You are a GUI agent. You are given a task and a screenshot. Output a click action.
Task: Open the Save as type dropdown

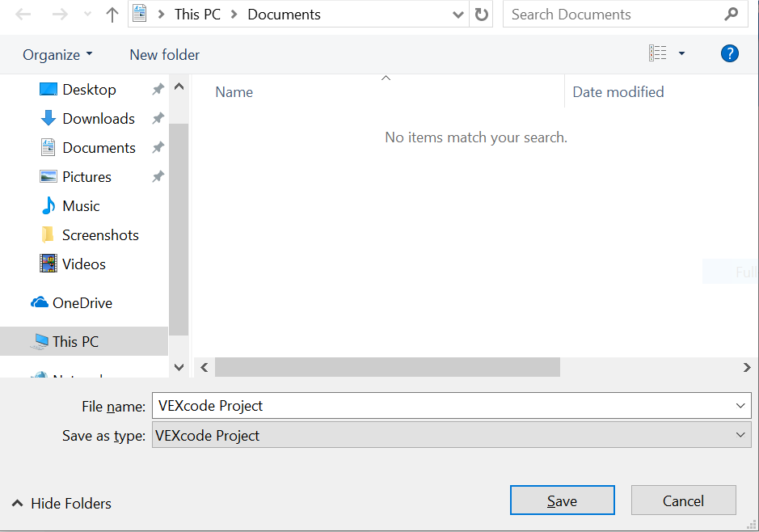[x=742, y=435]
